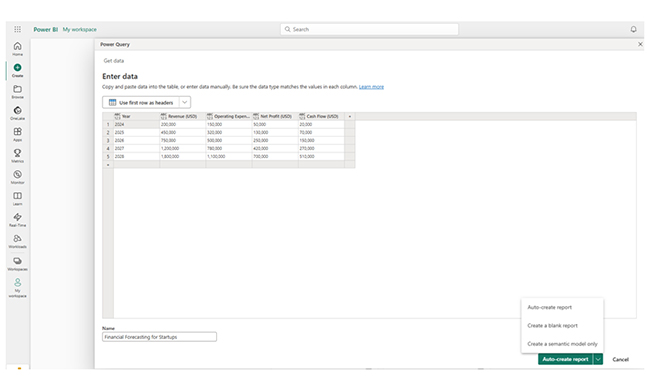The width and height of the screenshot is (650, 389).
Task: Click the Search box at the top
Action: coord(369,29)
